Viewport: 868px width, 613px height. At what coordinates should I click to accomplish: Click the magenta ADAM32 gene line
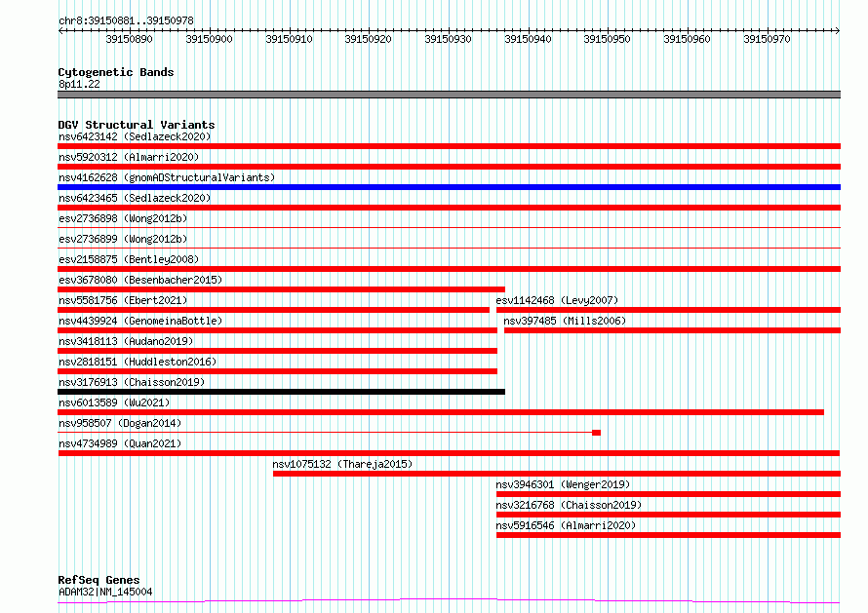[x=449, y=601]
